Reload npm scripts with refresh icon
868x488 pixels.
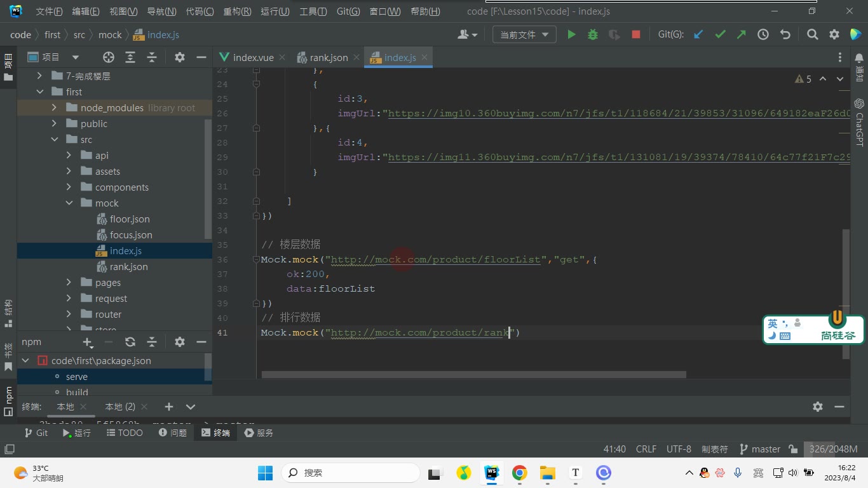coord(130,342)
